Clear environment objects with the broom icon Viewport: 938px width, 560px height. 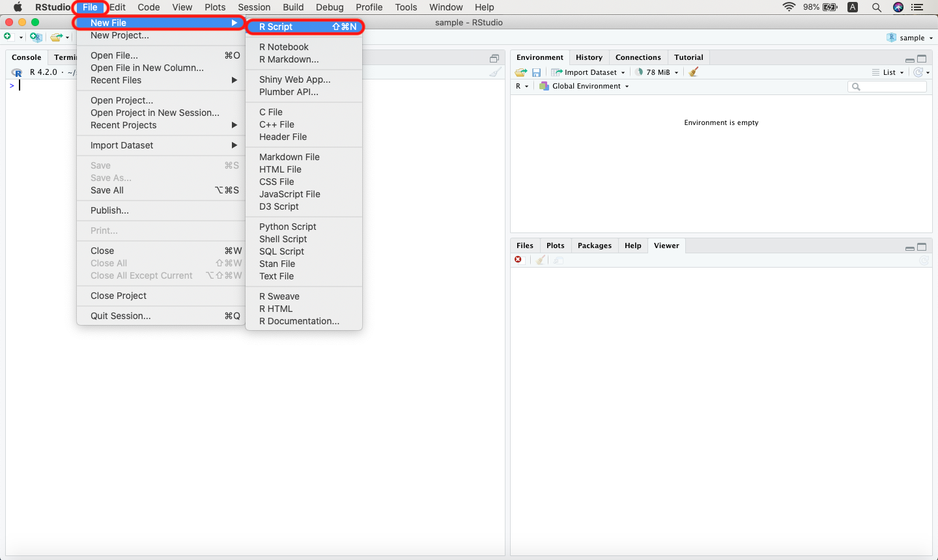coord(694,72)
